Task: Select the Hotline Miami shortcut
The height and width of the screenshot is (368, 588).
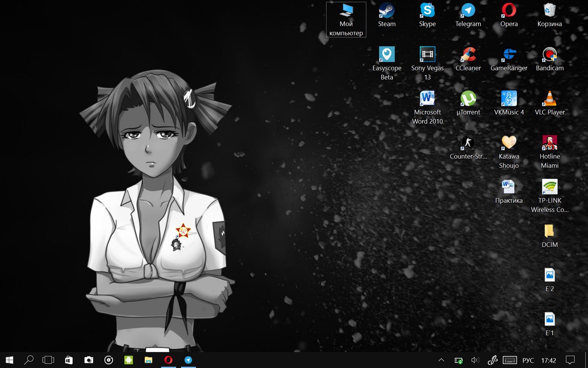Action: click(549, 152)
